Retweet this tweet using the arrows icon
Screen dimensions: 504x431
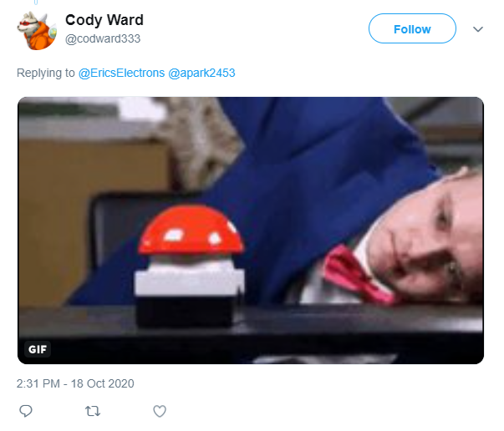click(93, 411)
